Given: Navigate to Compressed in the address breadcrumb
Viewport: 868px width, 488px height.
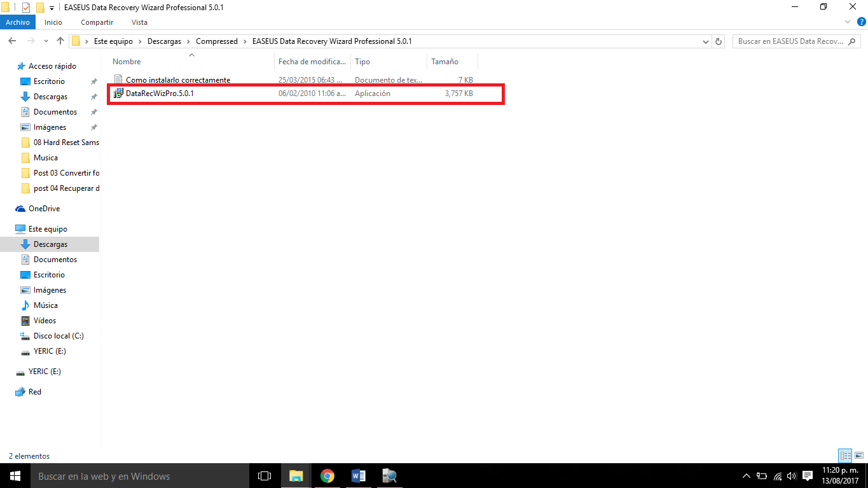Looking at the screenshot, I should (x=217, y=41).
